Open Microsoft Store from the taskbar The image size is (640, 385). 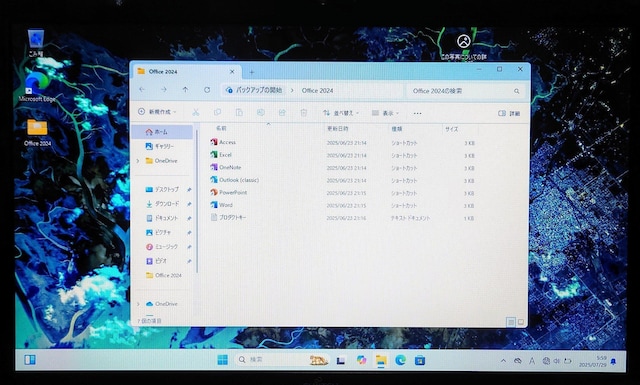point(420,360)
